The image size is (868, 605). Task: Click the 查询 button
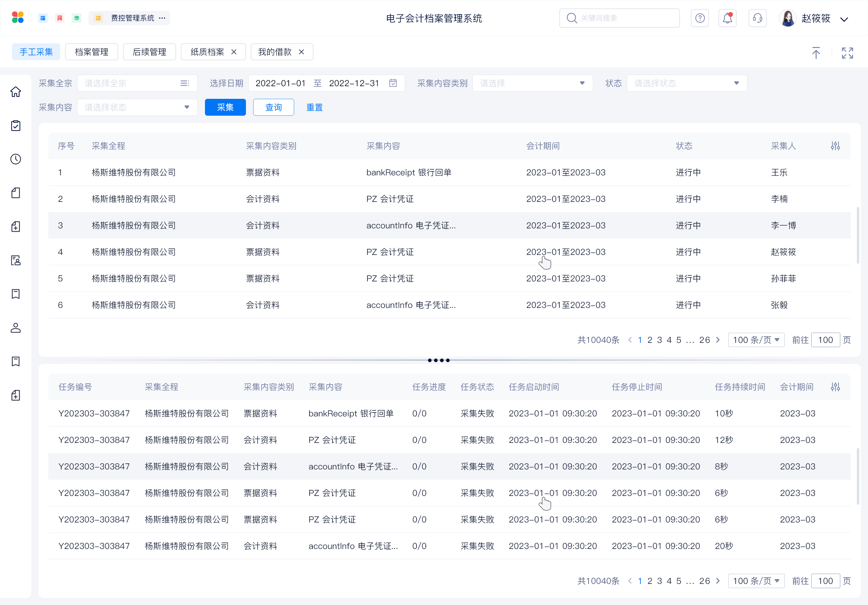(273, 107)
